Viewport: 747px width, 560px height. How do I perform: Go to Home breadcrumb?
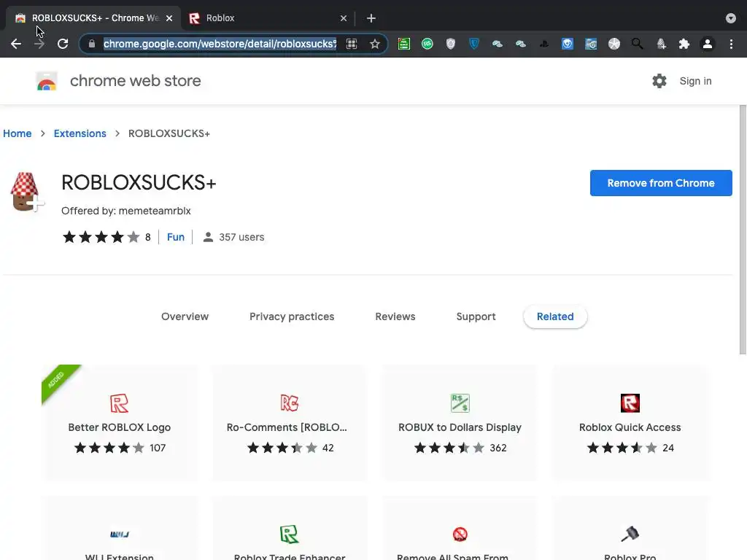pyautogui.click(x=18, y=133)
